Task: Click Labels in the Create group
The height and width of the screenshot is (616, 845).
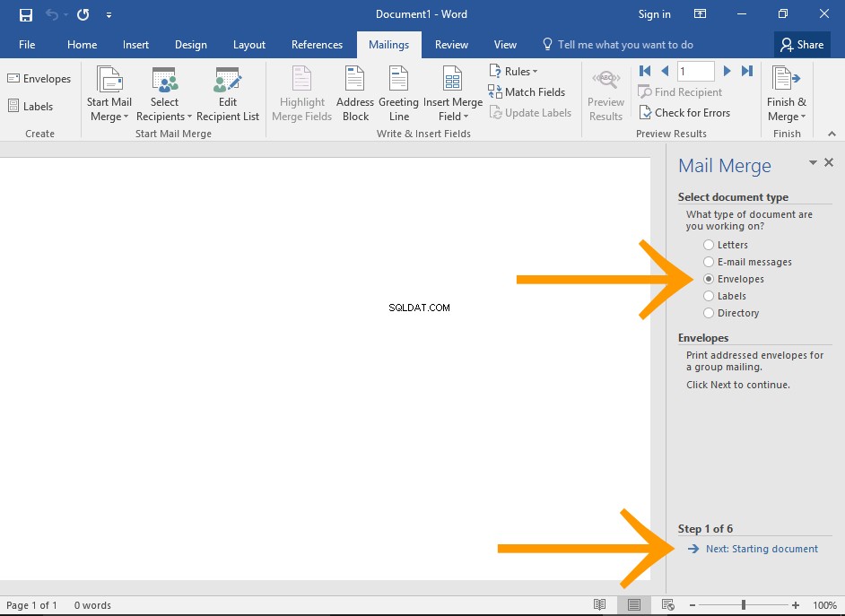Action: [x=30, y=106]
